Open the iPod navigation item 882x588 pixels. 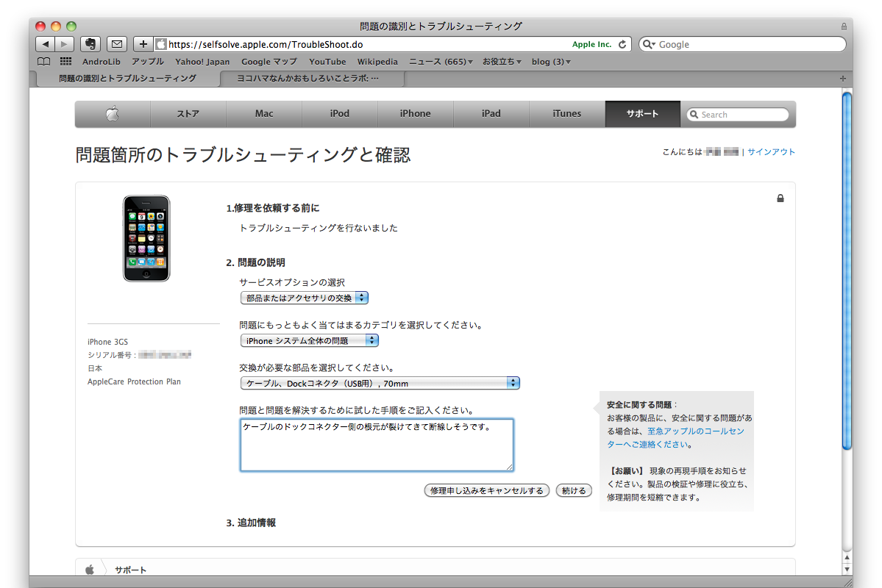point(340,113)
